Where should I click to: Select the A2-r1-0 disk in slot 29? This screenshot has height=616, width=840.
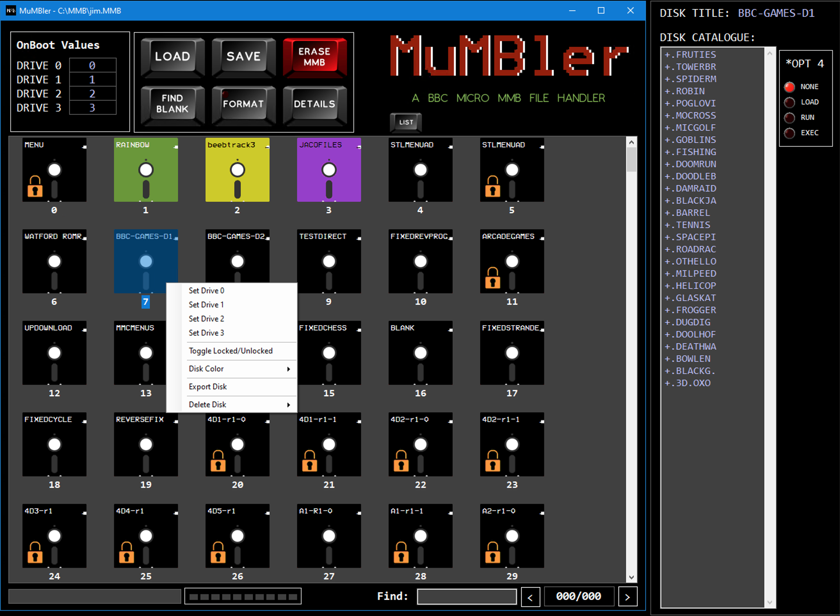[x=512, y=536]
